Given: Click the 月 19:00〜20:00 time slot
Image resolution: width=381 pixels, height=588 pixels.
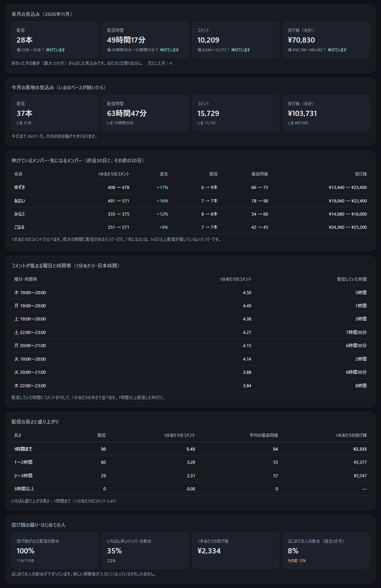Looking at the screenshot, I should point(30,306).
